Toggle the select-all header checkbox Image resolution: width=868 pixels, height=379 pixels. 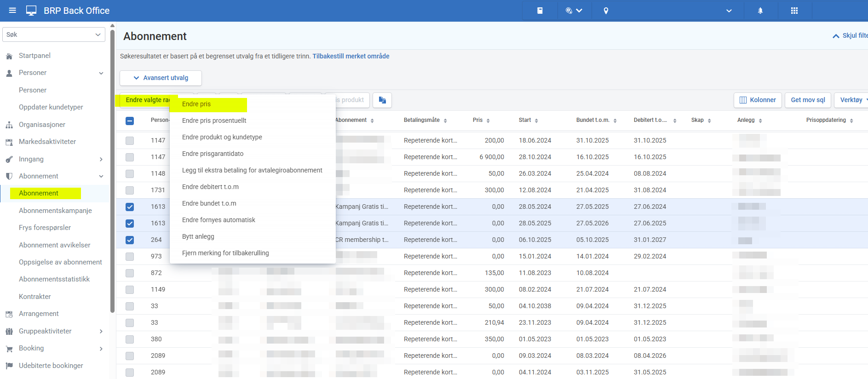pyautogui.click(x=130, y=121)
